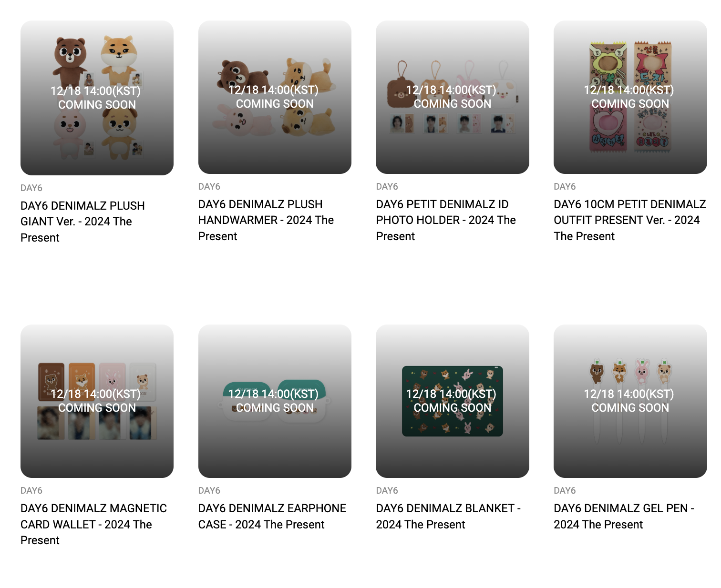Click the DAY6 brand label above Plush Giant

[x=31, y=188]
